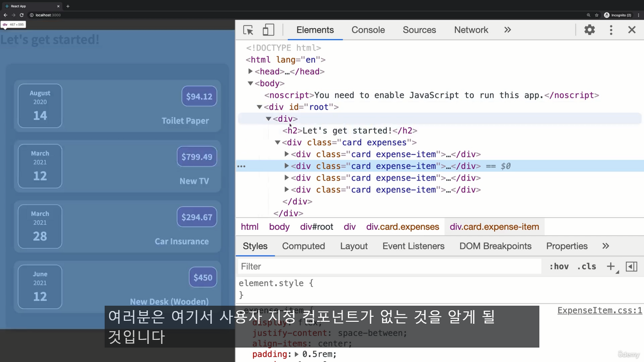Open the Layout tab
The height and width of the screenshot is (362, 644).
pyautogui.click(x=354, y=246)
